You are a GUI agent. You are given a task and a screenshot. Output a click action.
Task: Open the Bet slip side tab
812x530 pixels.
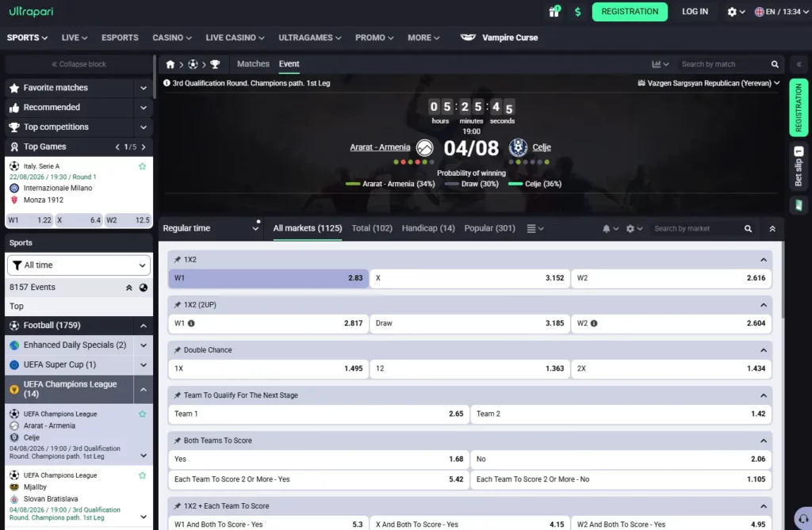click(799, 166)
